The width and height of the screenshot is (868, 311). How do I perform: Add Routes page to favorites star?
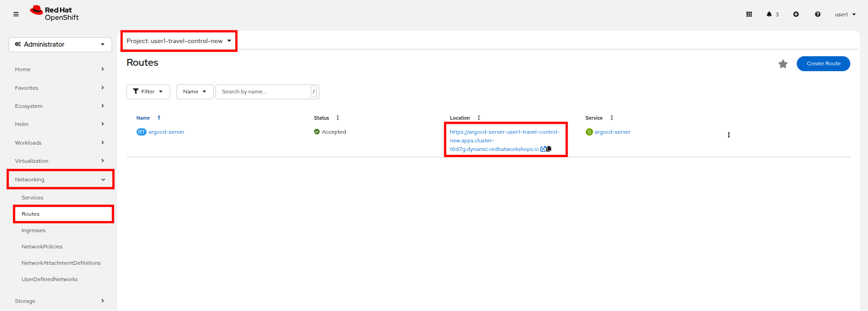[783, 64]
